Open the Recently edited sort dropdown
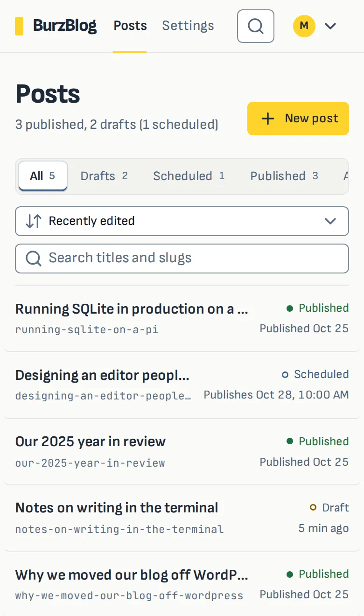Screen dimensions: 364x616 [x=182, y=221]
